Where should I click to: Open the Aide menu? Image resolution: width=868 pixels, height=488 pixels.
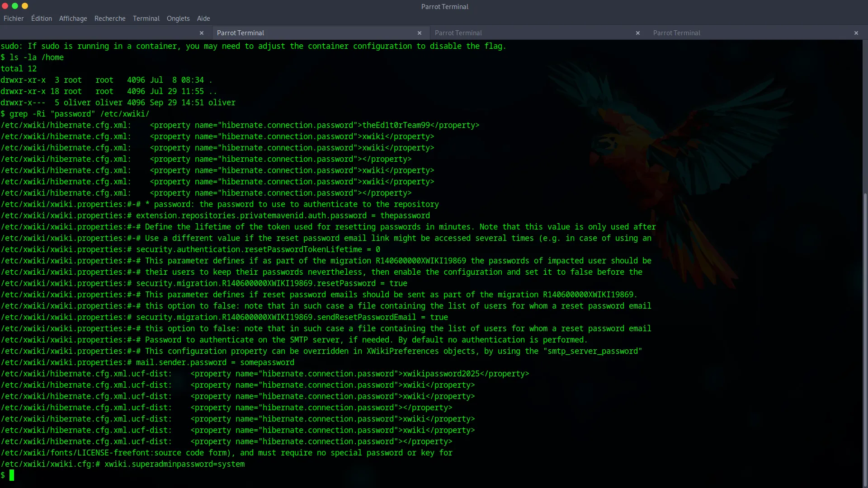click(203, 19)
